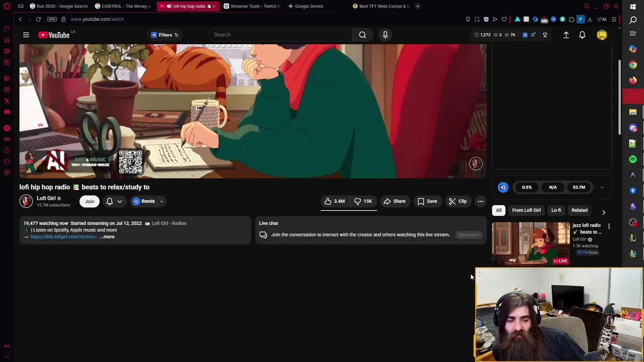Image resolution: width=644 pixels, height=362 pixels.
Task: Expand the subscription options chevron
Action: click(120, 201)
